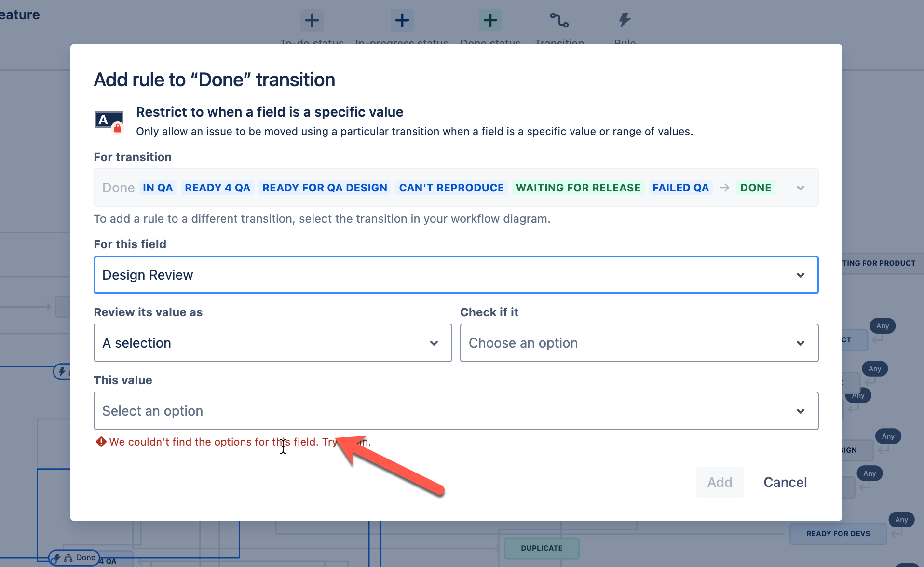Expand the For transition chevron

click(800, 188)
